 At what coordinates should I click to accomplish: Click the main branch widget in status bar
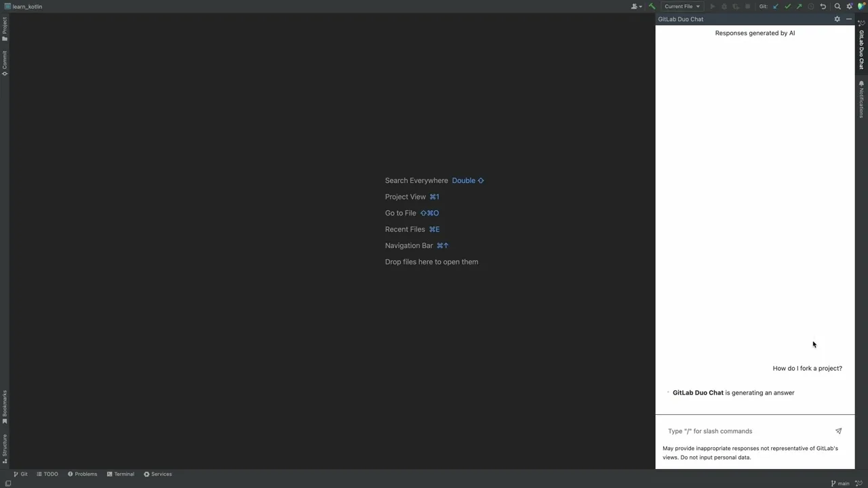tap(840, 483)
